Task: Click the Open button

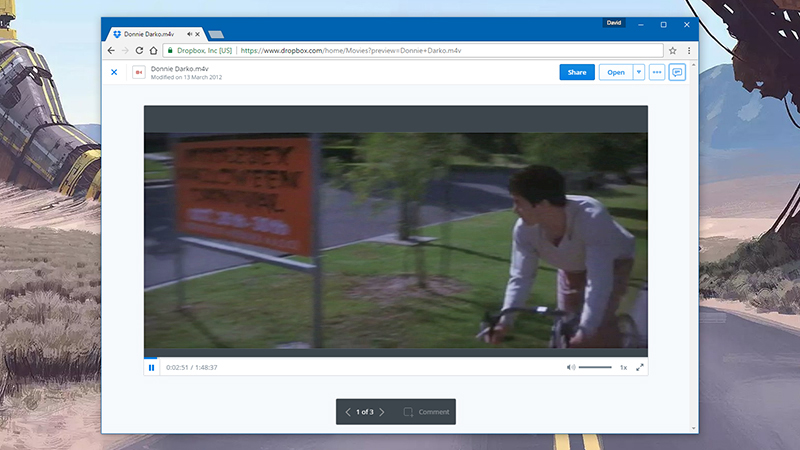Action: coord(616,72)
